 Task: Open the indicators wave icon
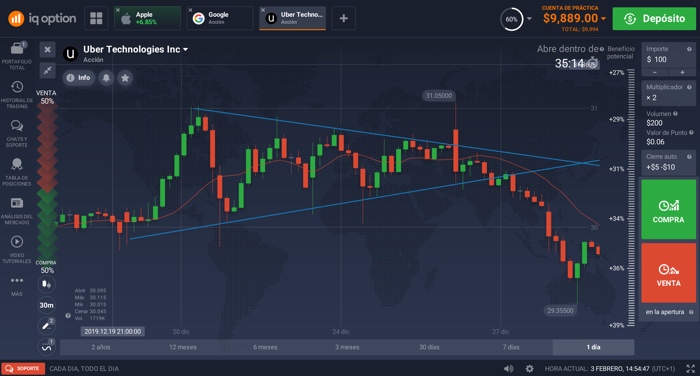(x=46, y=347)
